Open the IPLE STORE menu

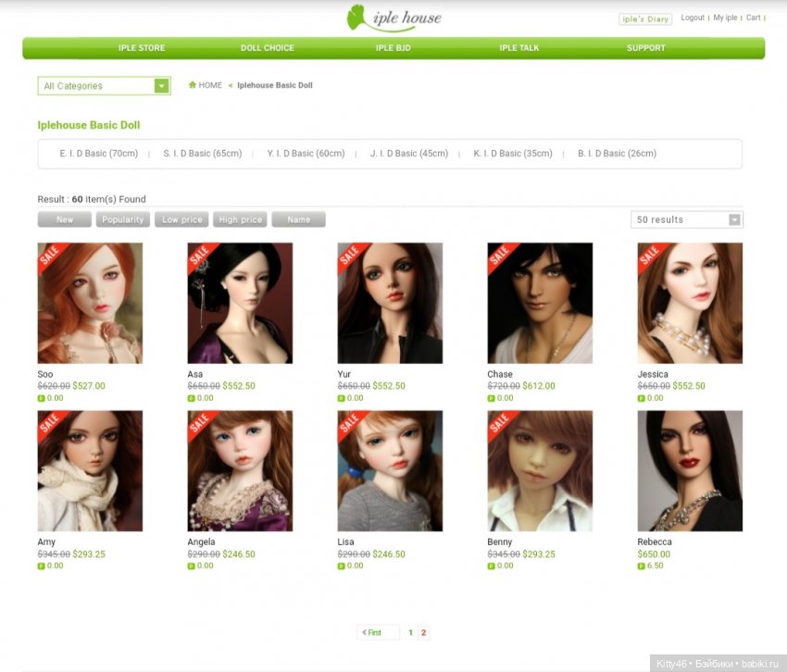[x=142, y=48]
